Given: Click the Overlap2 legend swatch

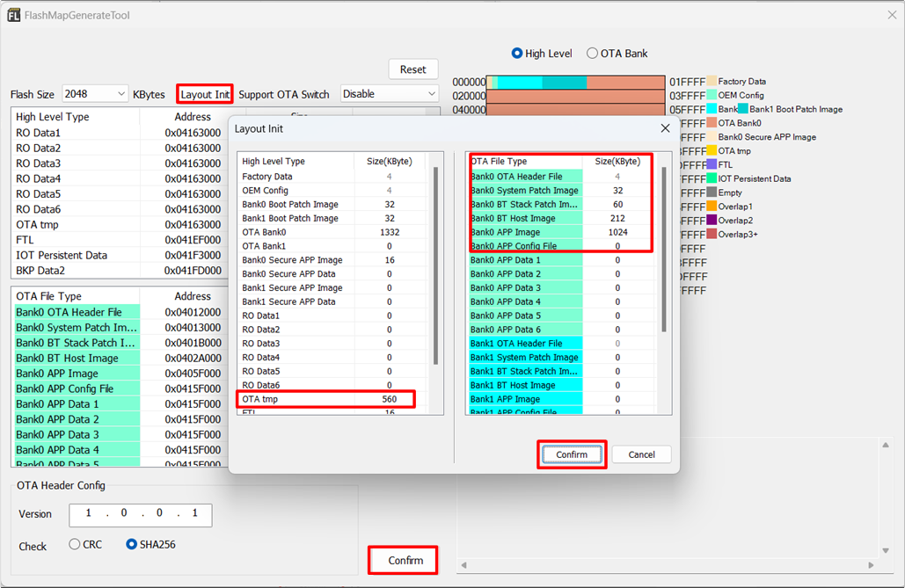Looking at the screenshot, I should tap(712, 220).
